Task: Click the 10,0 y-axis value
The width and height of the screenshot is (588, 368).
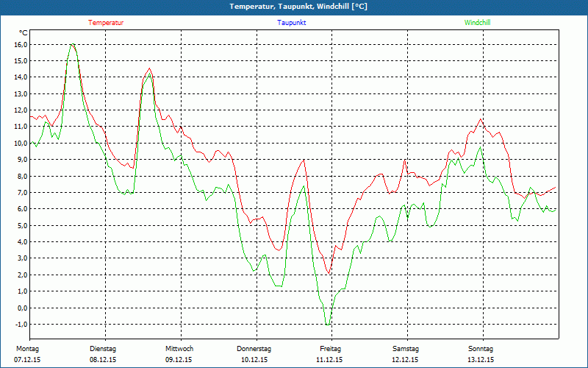Action: 21,143
